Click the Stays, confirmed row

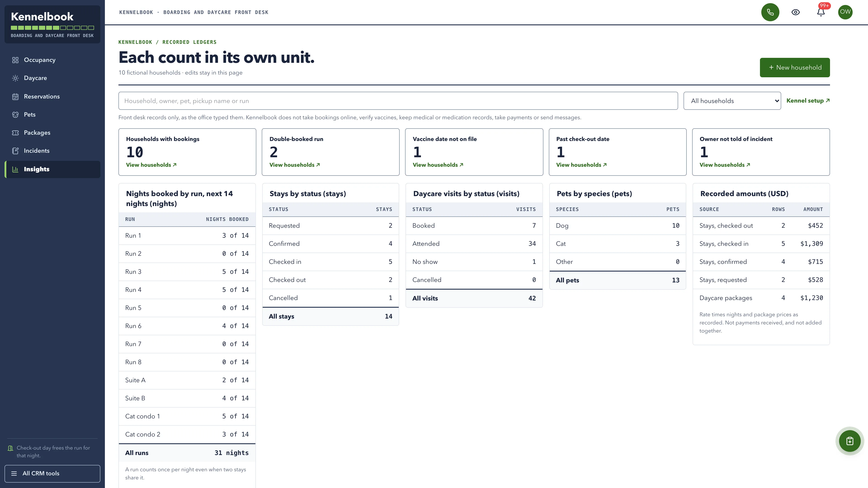pos(761,262)
